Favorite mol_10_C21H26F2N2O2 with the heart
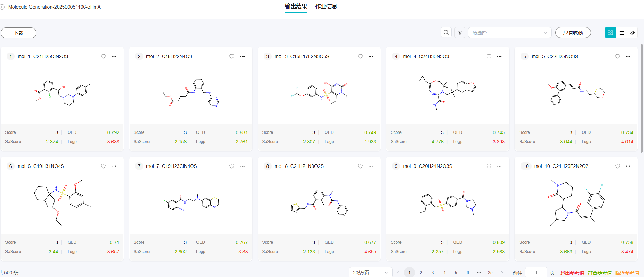Viewport: 644px width, 277px height. pos(618,166)
